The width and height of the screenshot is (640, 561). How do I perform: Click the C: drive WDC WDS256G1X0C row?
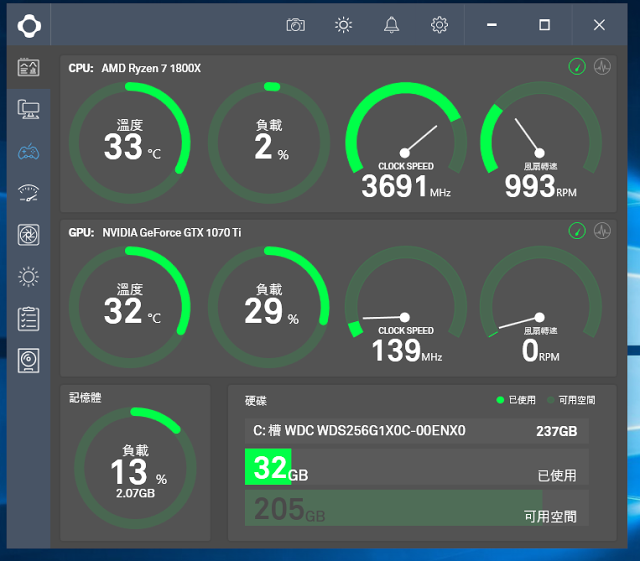417,431
